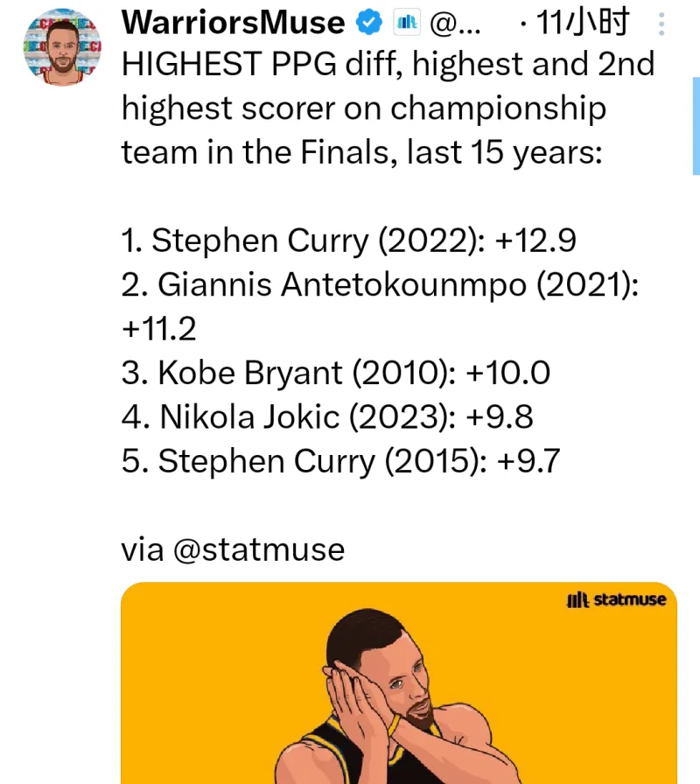This screenshot has width=700, height=784.
Task: Open the 11小时 timestamp link
Action: point(582,23)
